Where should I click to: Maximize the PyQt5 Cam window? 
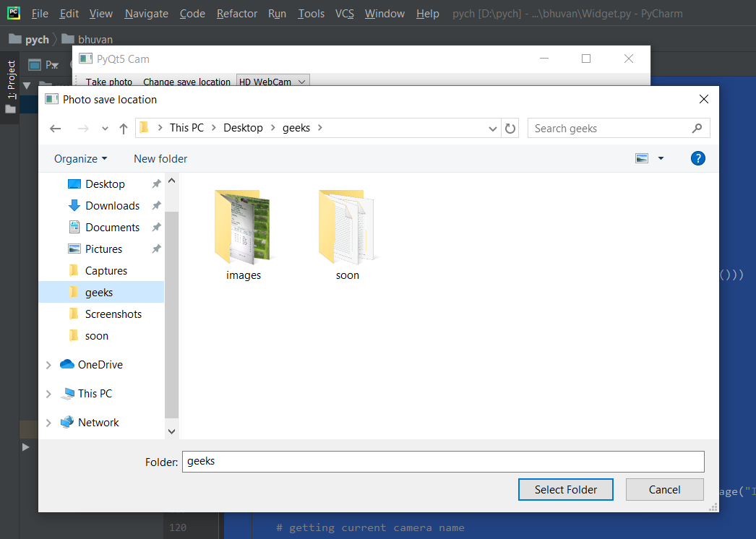click(x=586, y=59)
